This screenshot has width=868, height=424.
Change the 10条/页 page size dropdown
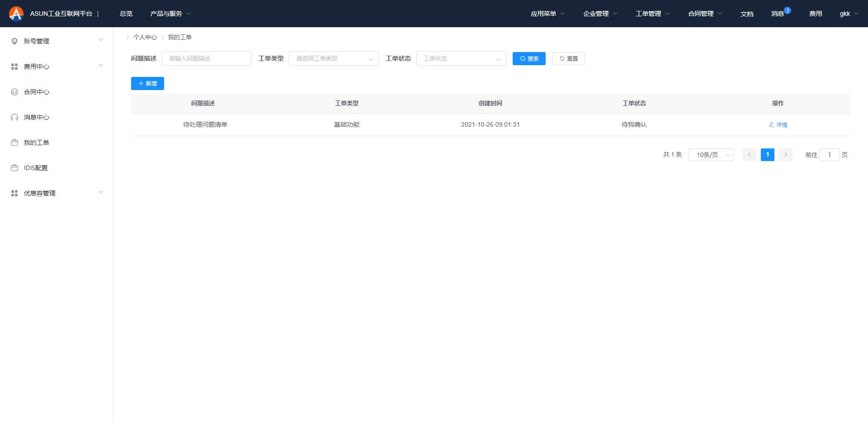tap(711, 155)
